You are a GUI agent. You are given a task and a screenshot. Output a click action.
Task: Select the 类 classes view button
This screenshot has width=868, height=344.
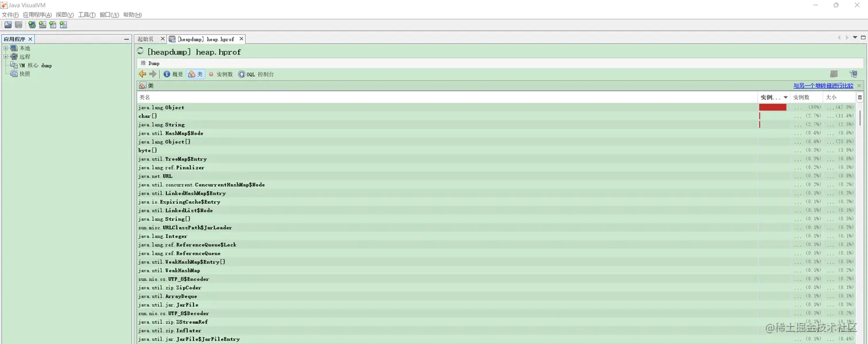(196, 74)
